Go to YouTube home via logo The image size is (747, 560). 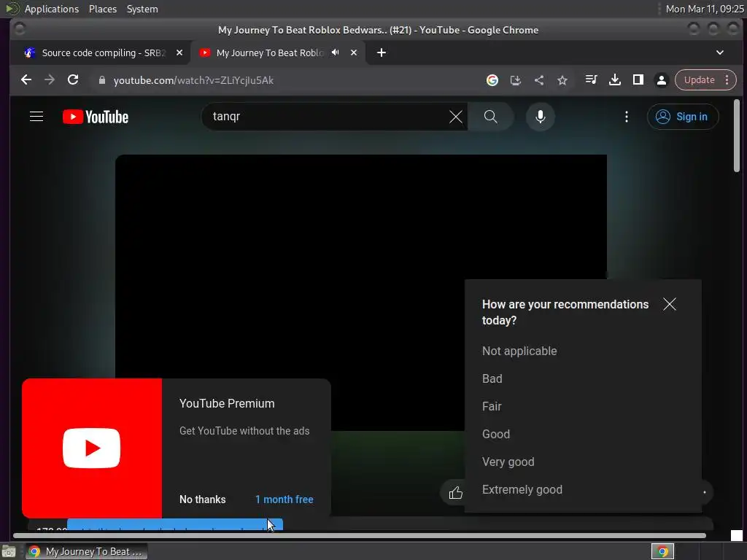(96, 117)
